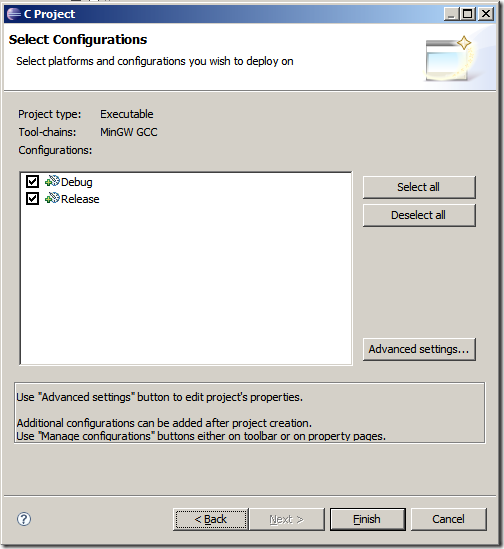Click the wizard banner image with star

tap(449, 58)
